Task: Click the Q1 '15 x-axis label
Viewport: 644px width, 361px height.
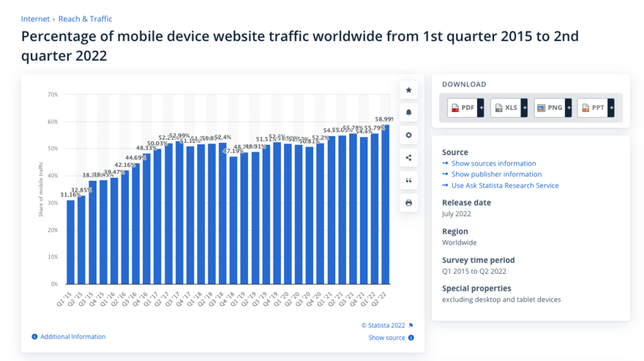Action: point(64,299)
